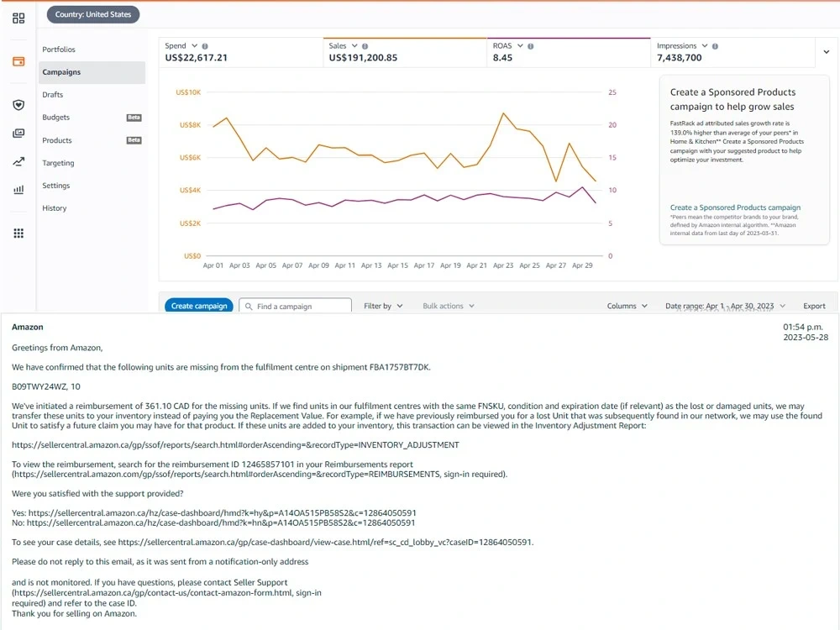
Task: Click the Sales US$191,200.85 metric card
Action: (405, 52)
